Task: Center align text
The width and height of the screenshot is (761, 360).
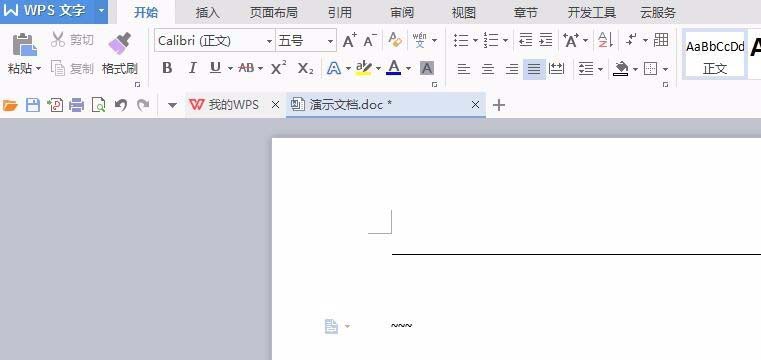Action: point(488,69)
